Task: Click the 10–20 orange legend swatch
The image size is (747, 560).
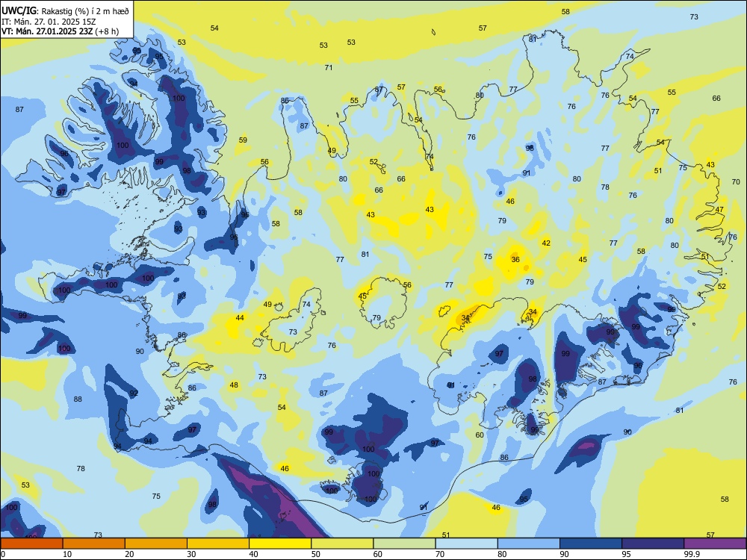Action: click(94, 544)
